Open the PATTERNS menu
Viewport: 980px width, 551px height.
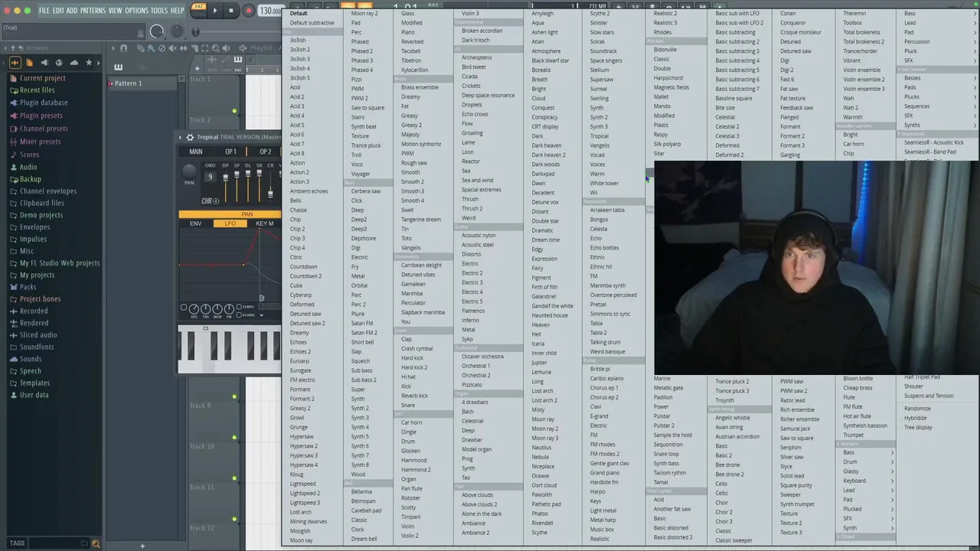click(x=93, y=11)
